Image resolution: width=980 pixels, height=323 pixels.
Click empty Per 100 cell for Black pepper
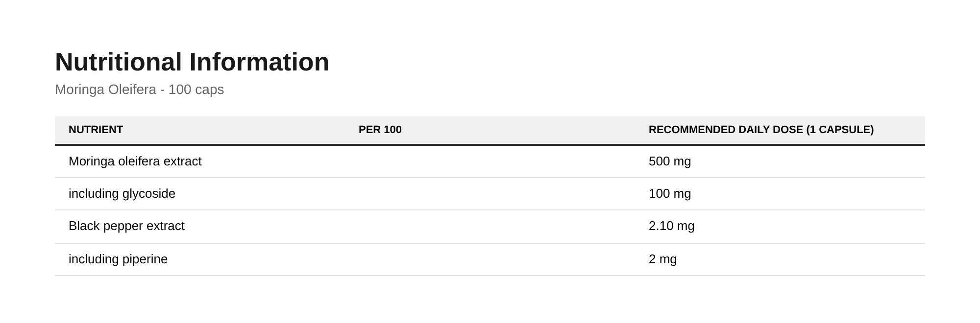[x=490, y=227]
